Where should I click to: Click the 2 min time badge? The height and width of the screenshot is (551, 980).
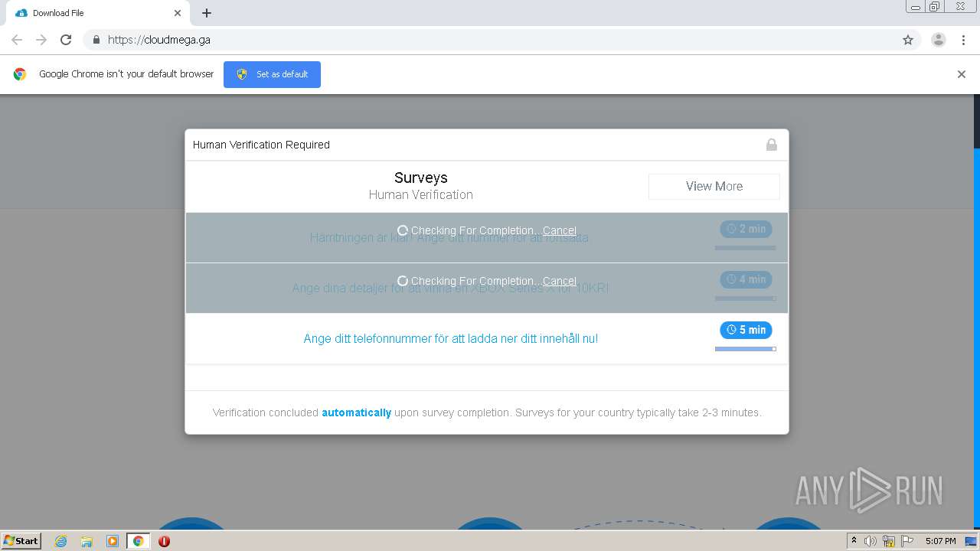[x=746, y=229]
